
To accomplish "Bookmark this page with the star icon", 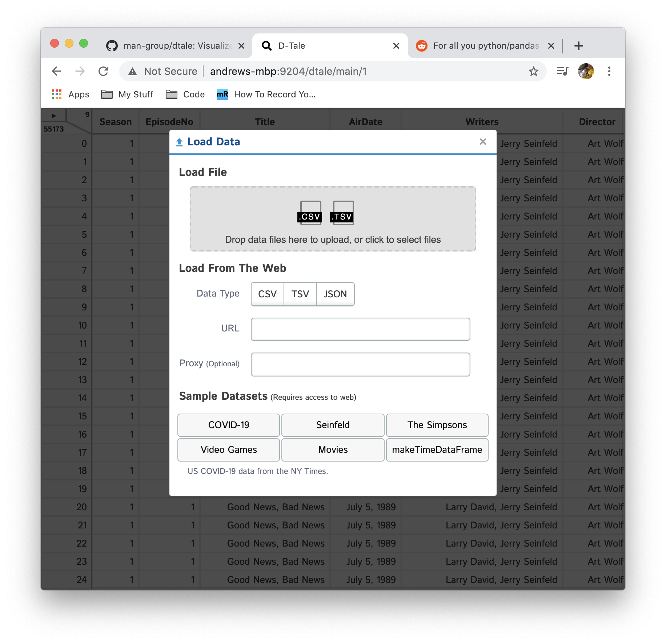I will click(533, 71).
